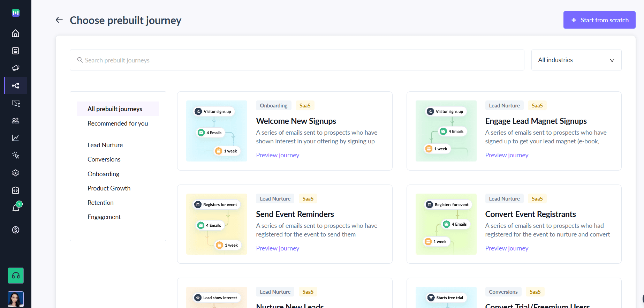This screenshot has height=308, width=644.
Task: Open notifications bell icon
Action: [x=16, y=208]
